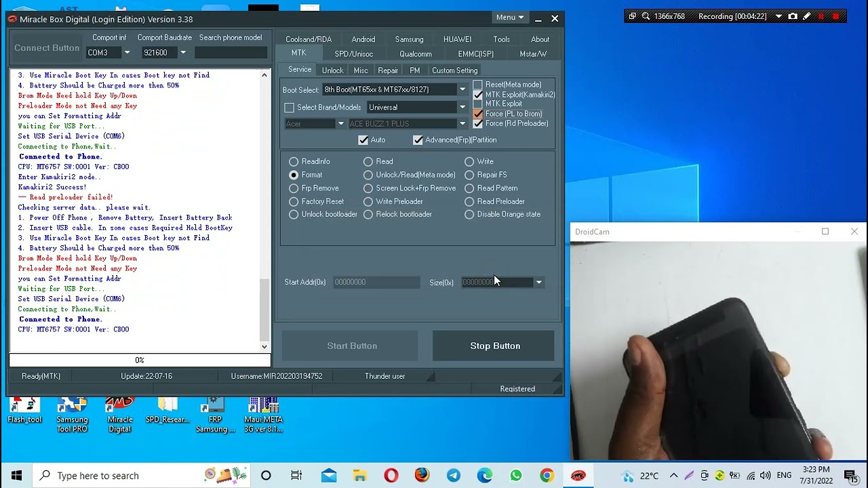Open the Maui META 3G desktop shortcut
This screenshot has height=488, width=868.
click(263, 415)
